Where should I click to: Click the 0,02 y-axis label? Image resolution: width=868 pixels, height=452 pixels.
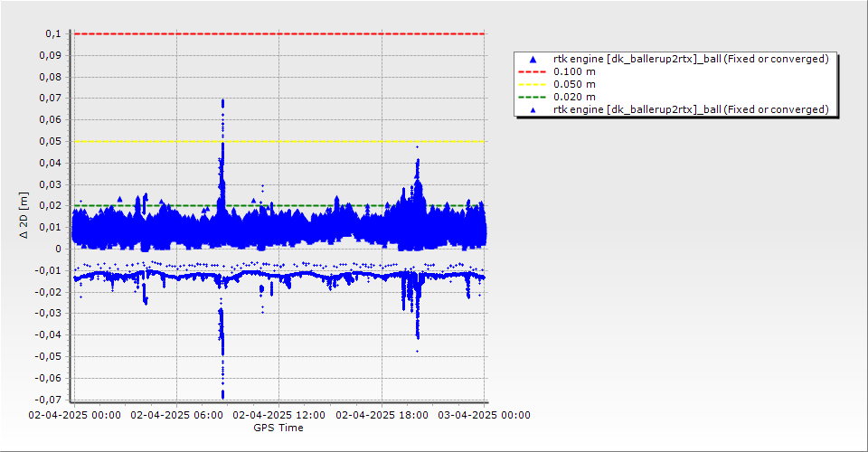pyautogui.click(x=51, y=206)
